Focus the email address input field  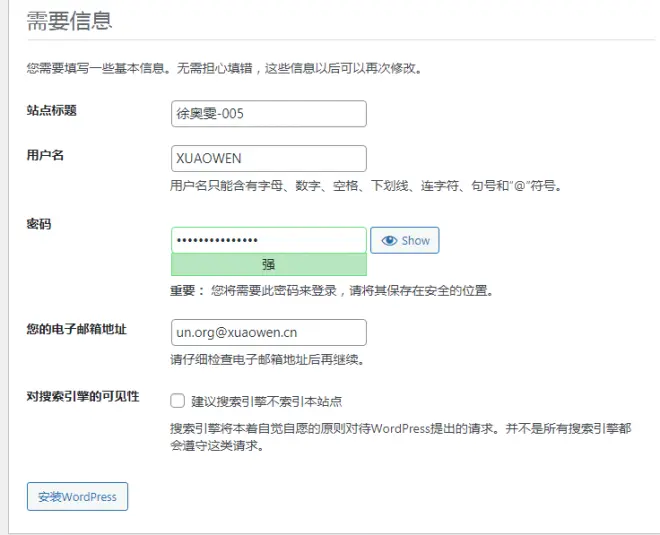pyautogui.click(x=269, y=333)
